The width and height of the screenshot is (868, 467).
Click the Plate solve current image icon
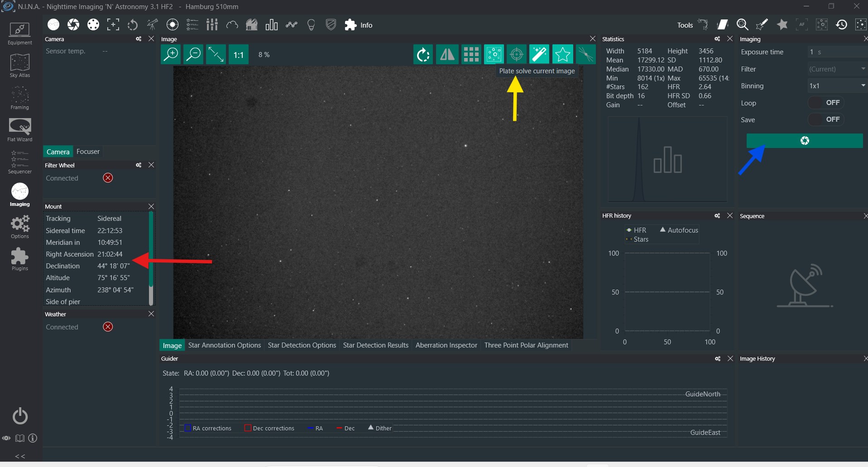coord(516,55)
